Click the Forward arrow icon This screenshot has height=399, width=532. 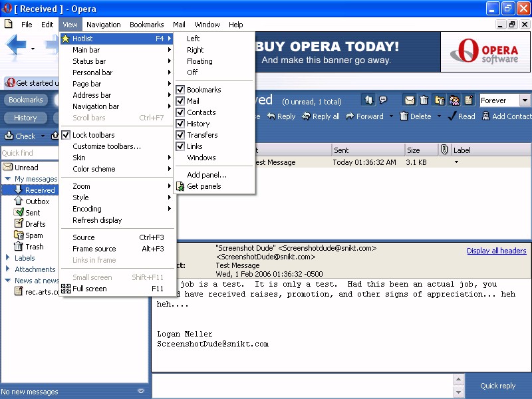[350, 116]
